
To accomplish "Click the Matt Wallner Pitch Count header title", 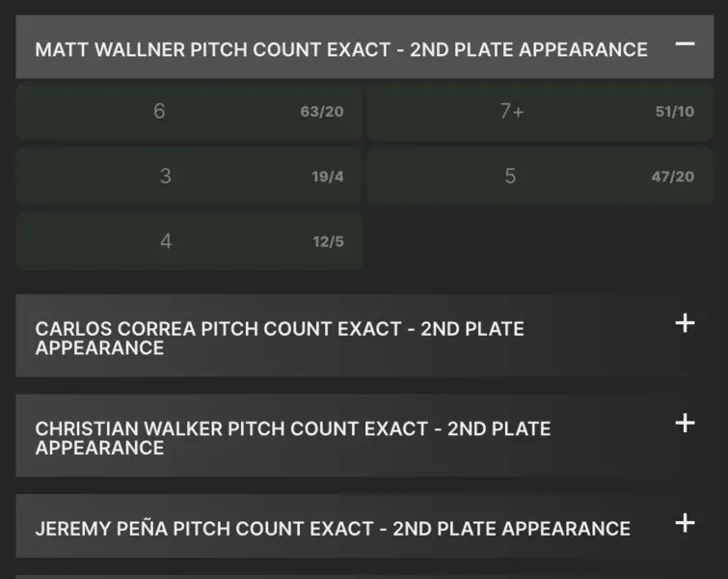I will coord(341,49).
